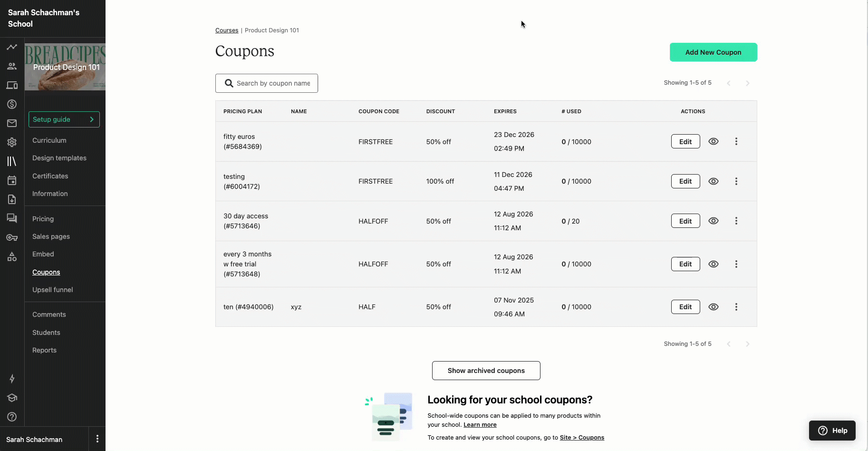The image size is (868, 451).
Task: Open Information in the course menu
Action: (50, 194)
